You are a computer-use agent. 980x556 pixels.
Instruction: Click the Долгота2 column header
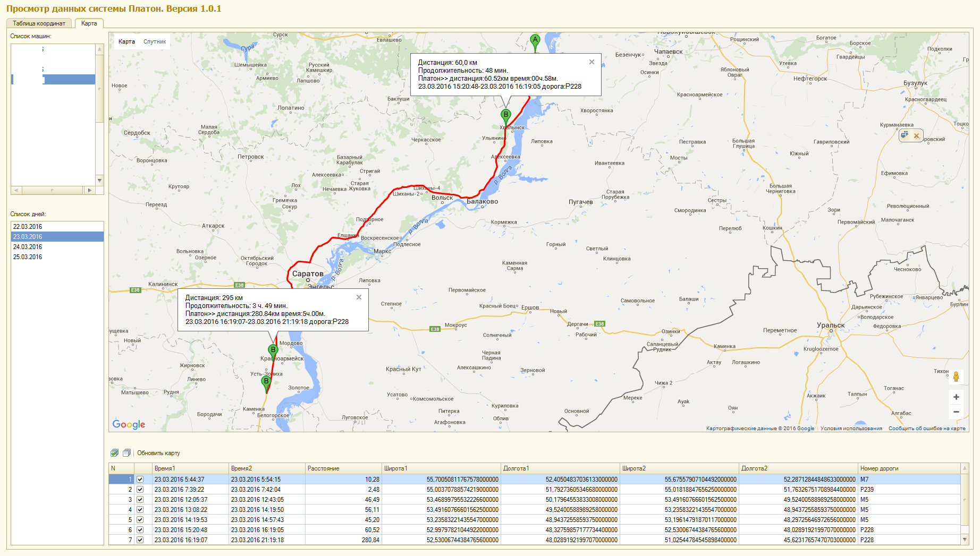coord(798,468)
